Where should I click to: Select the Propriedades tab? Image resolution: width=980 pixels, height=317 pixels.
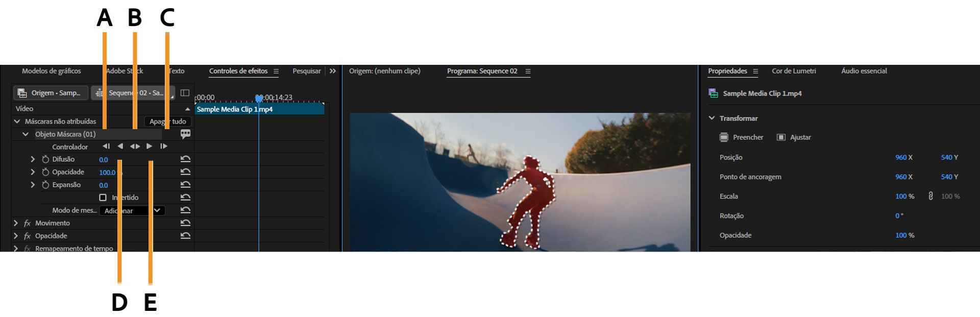[x=727, y=71]
